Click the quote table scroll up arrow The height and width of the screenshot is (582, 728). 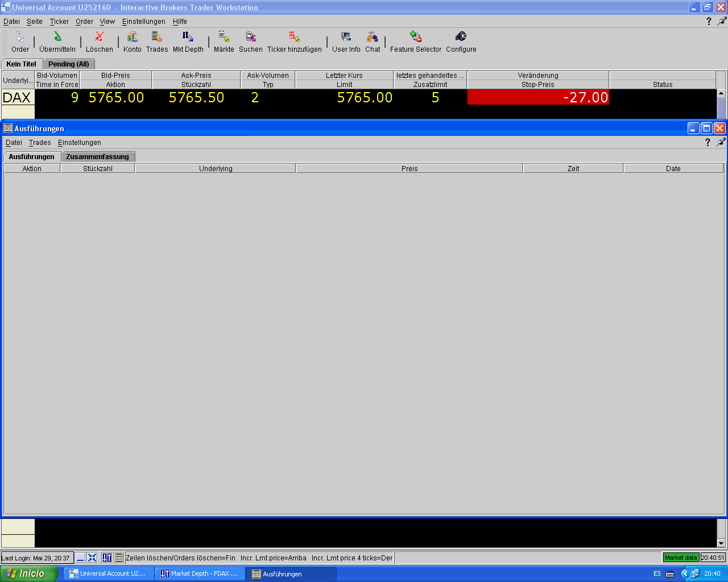tap(721, 94)
